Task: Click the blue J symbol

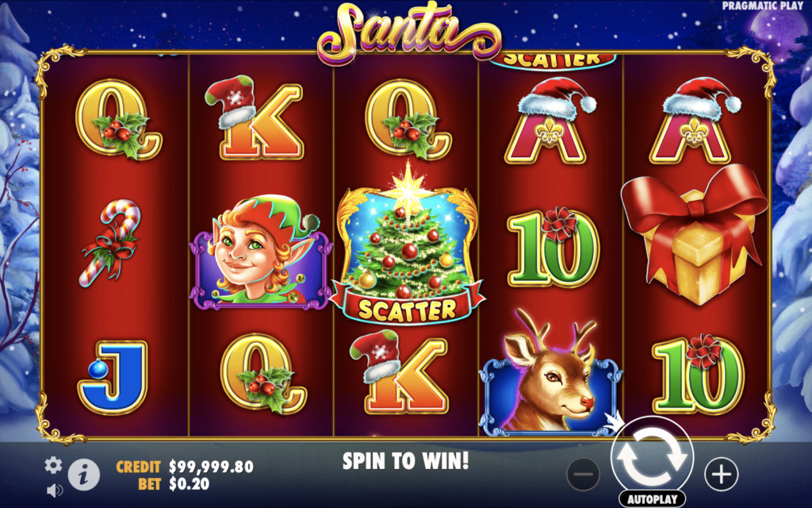Action: tap(113, 377)
